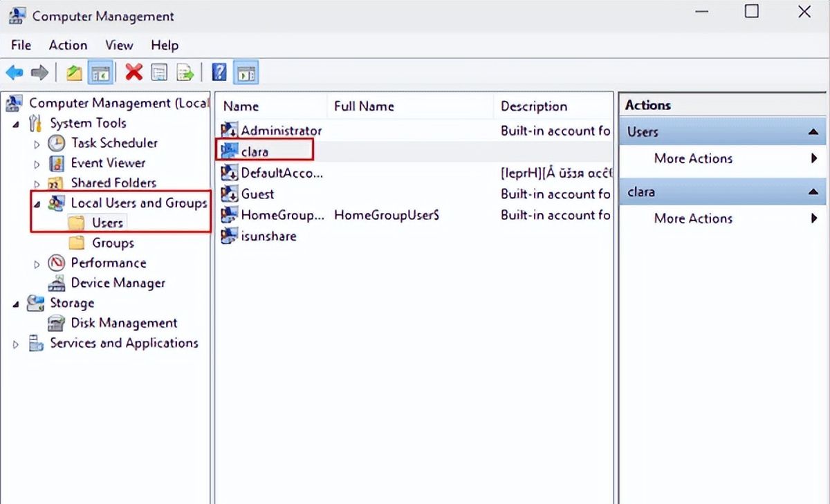Select the Users folder in tree
The image size is (830, 504).
[x=107, y=223]
